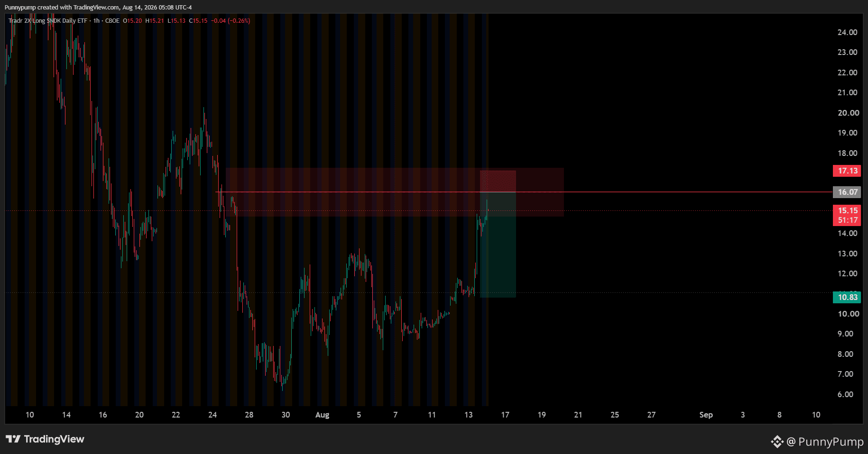Viewport: 868px width, 454px height.
Task: Click the date label 27 on time axis
Action: tap(652, 415)
